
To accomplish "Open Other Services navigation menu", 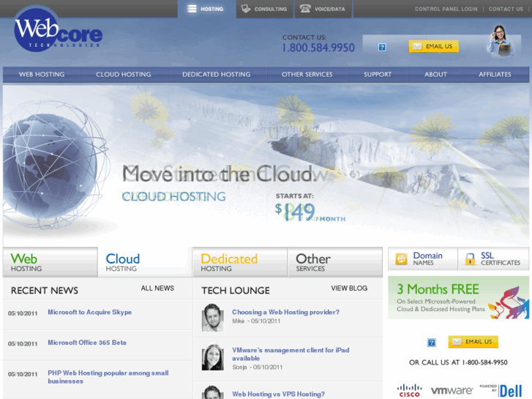I will pos(307,75).
